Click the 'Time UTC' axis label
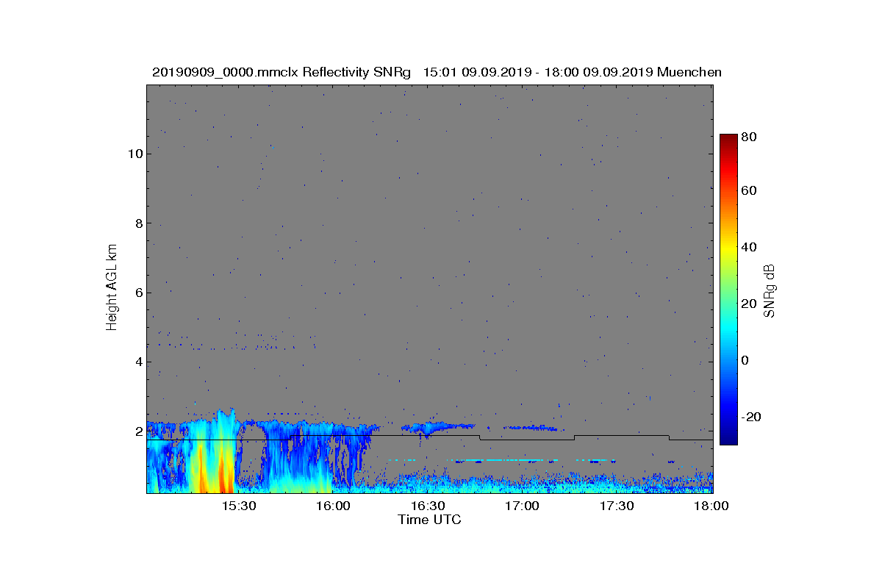This screenshot has width=882, height=588. 430,520
